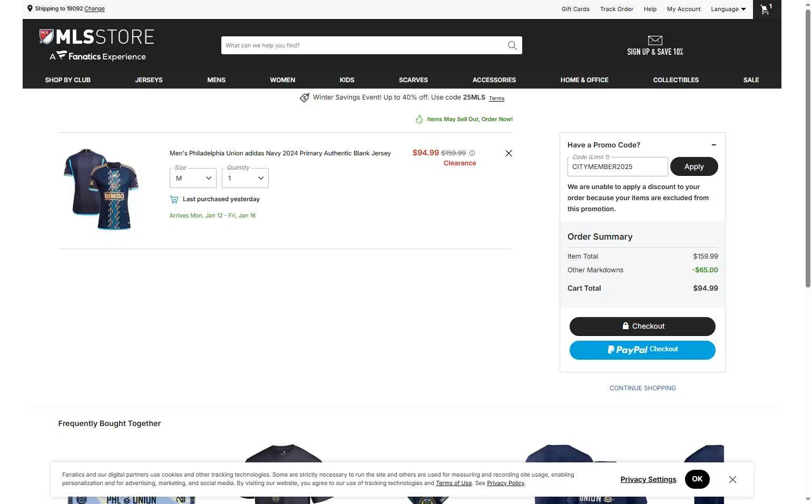This screenshot has width=812, height=504.
Task: Click arrival date text
Action: (x=212, y=215)
